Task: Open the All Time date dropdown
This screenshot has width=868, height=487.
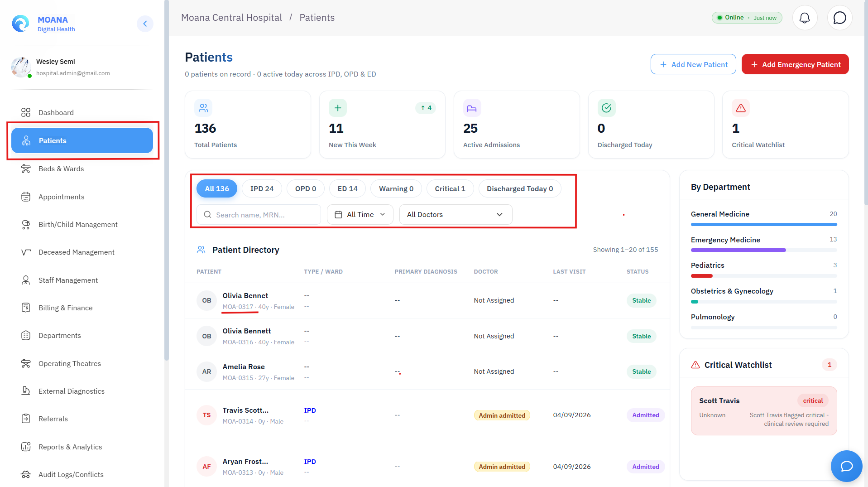Action: (x=360, y=215)
